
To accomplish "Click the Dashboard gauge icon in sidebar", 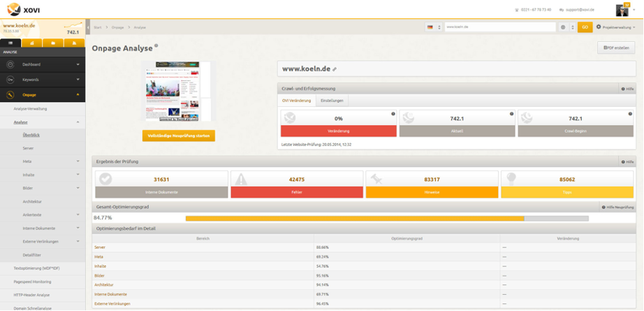I will 10,64.
